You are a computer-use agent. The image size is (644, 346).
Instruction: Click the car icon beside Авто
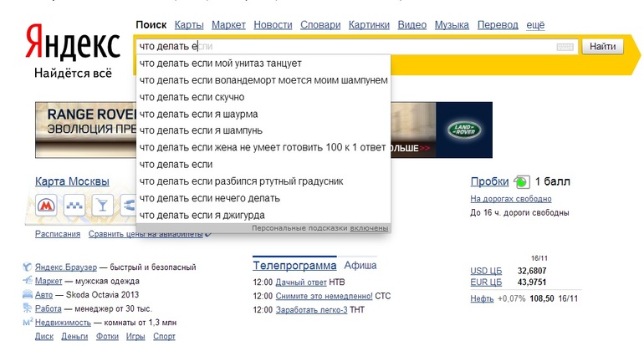click(28, 295)
